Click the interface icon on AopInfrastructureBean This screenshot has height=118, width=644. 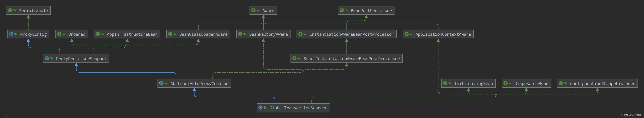point(98,34)
